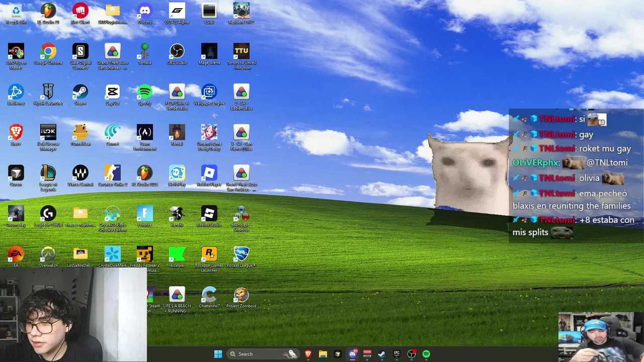This screenshot has height=362, width=644.
Task: Open Waves Central shortcut
Action: point(80,176)
